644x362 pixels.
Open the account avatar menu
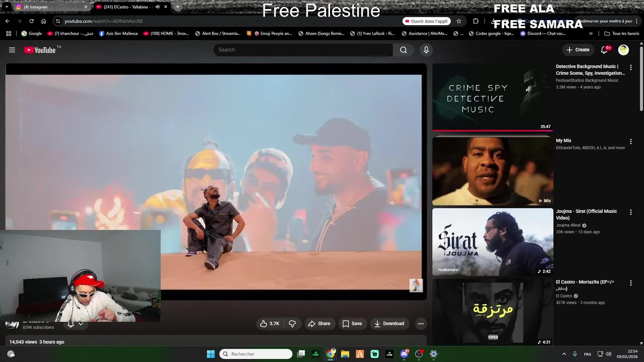623,50
